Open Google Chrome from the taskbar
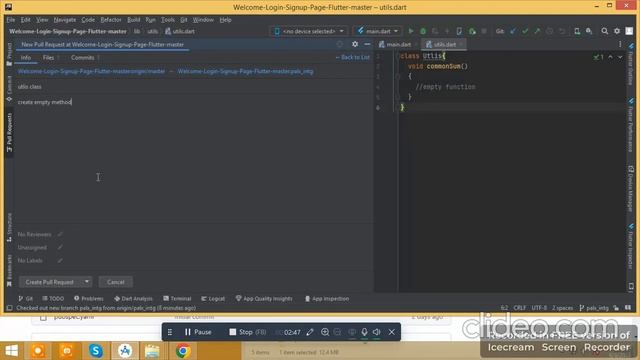 [183, 351]
